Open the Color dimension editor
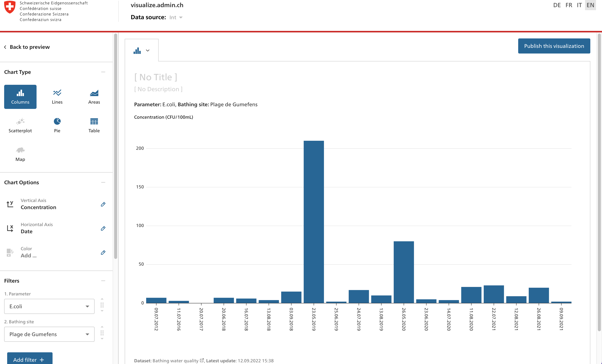 [x=103, y=253]
